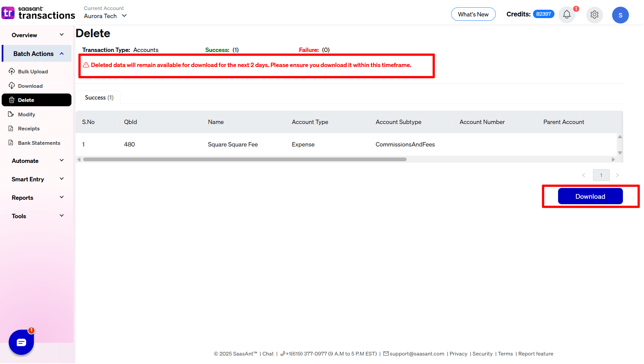Expand the Automate section
The width and height of the screenshot is (644, 364).
coord(37,161)
